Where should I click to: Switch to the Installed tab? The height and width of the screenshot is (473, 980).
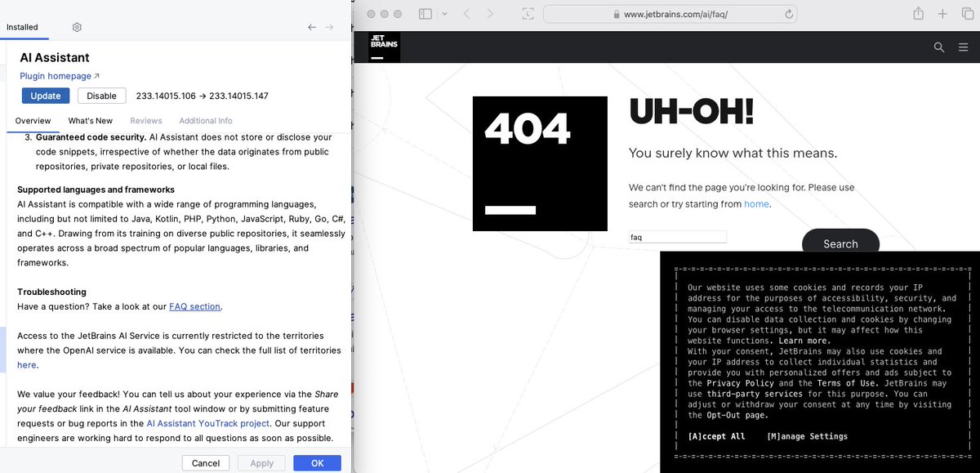pos(22,27)
